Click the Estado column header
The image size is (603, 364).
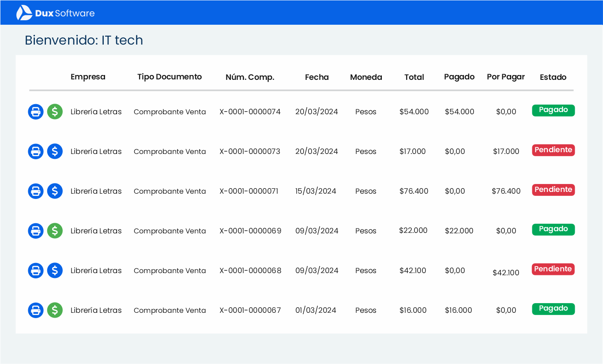click(x=553, y=77)
